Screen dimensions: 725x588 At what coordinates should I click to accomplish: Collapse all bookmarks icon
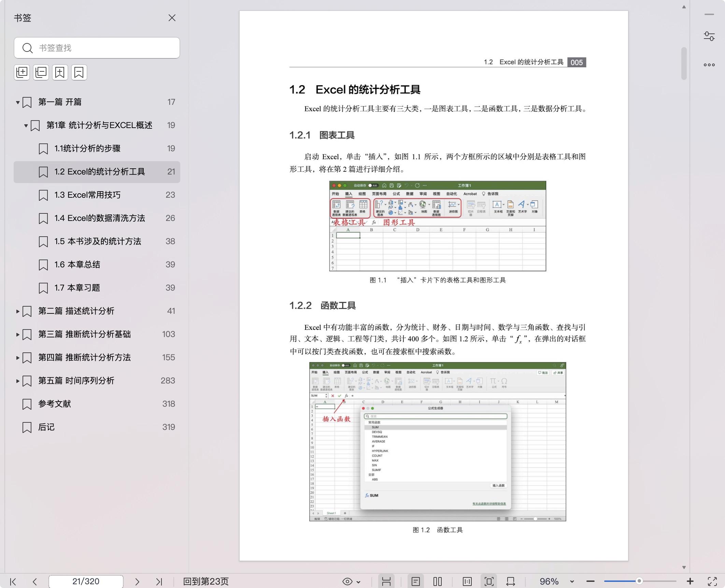pyautogui.click(x=41, y=72)
